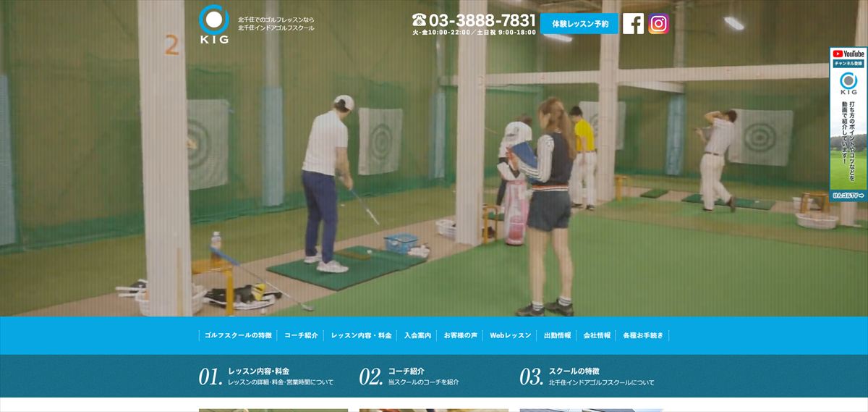Open the 03. スクールの特徴 section link
This screenshot has width=868, height=412.
tap(587, 376)
